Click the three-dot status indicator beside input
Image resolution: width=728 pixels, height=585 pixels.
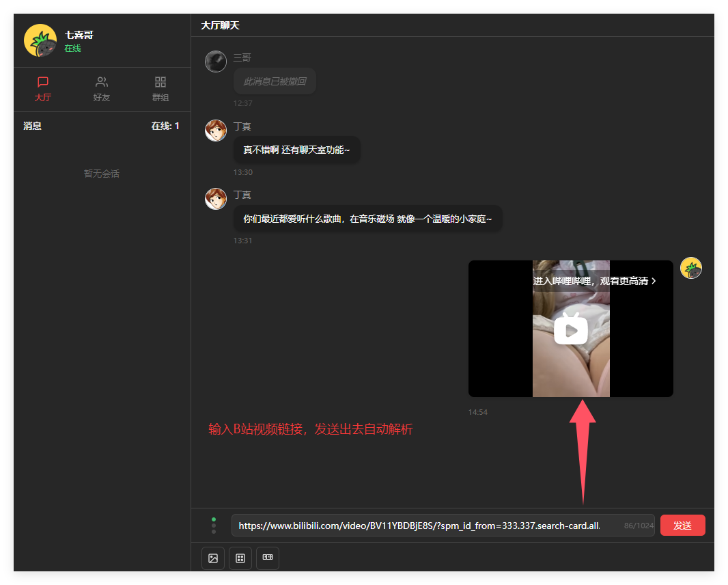[214, 526]
